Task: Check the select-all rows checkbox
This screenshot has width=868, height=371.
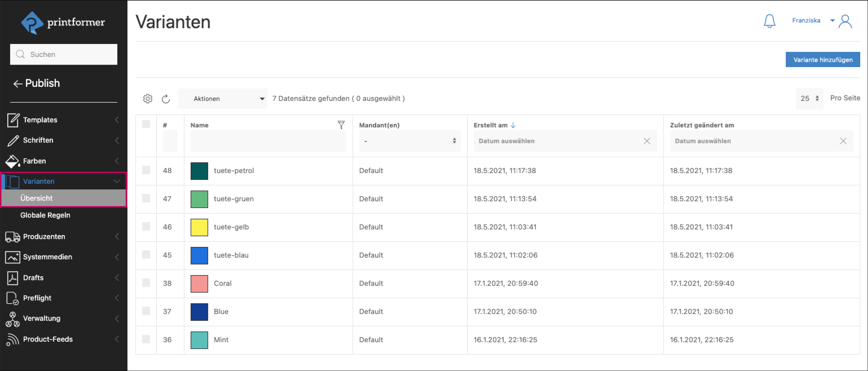Action: (146, 124)
